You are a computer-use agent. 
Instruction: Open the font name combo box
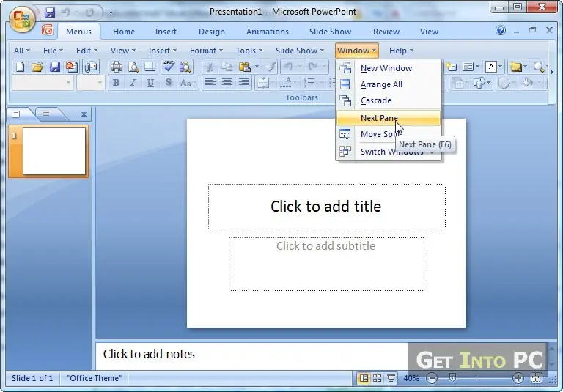43,83
